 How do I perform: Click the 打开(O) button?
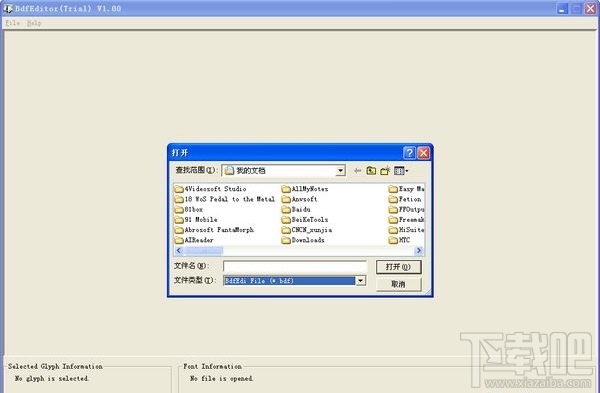(x=398, y=267)
